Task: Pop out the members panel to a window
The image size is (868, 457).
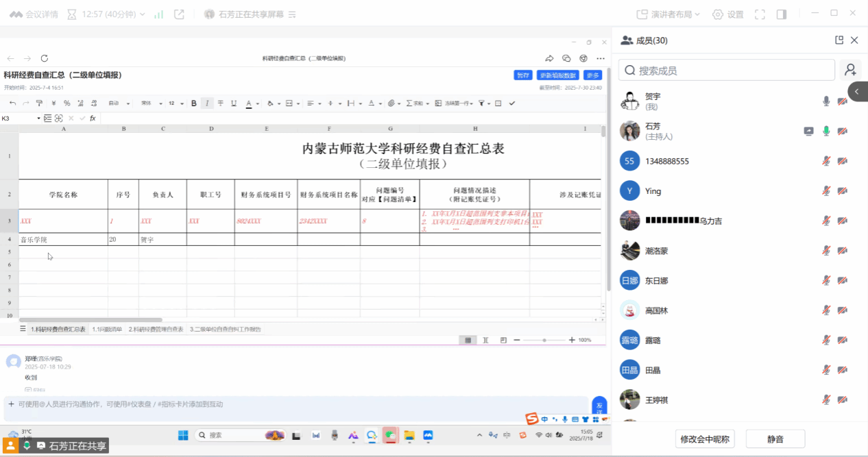Action: click(x=839, y=40)
